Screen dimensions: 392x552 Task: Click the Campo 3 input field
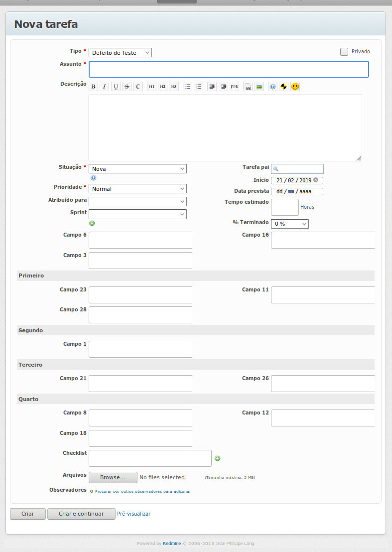[x=140, y=261]
